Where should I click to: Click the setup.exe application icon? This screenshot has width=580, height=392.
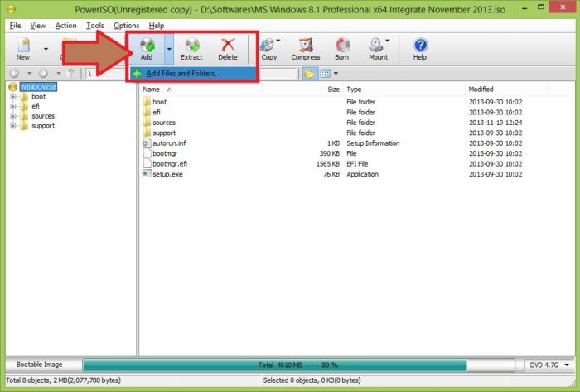(147, 174)
